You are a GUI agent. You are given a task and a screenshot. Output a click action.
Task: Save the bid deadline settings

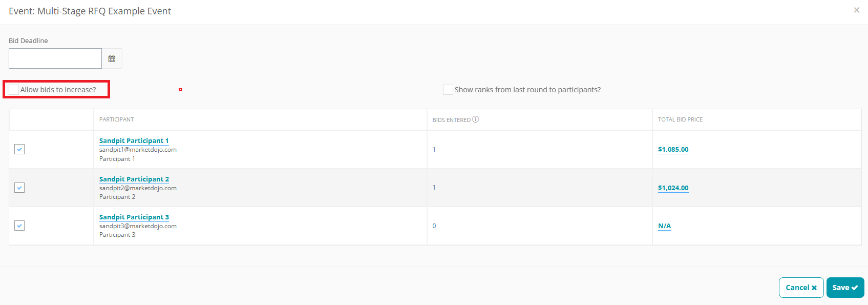[845, 288]
